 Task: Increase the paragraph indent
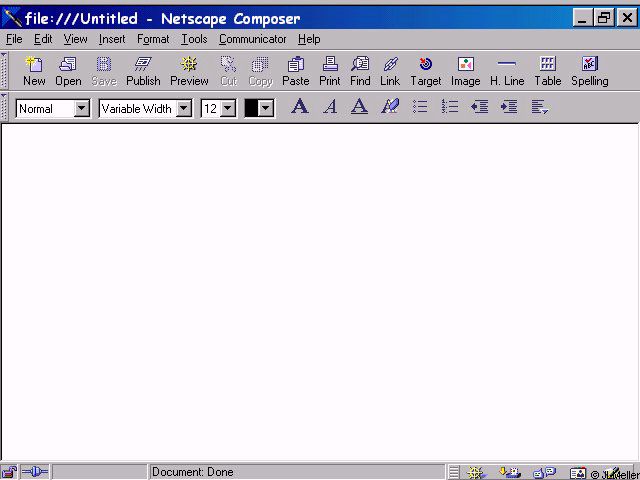coord(509,107)
